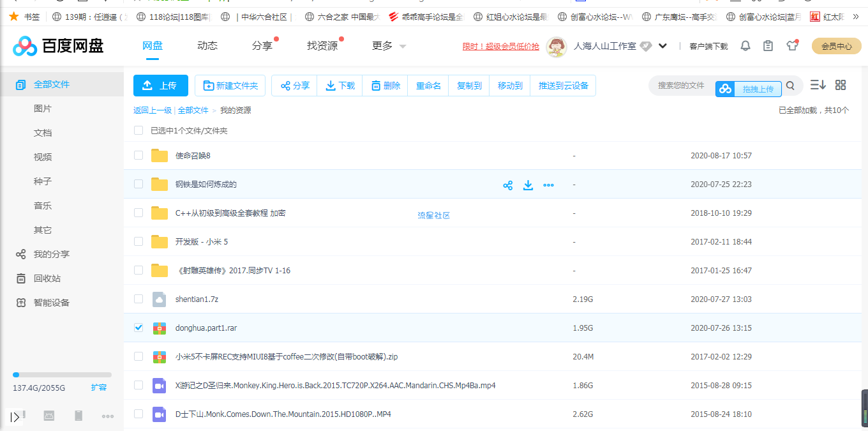
Task: Select 图片 category in the sidebar
Action: (43, 109)
